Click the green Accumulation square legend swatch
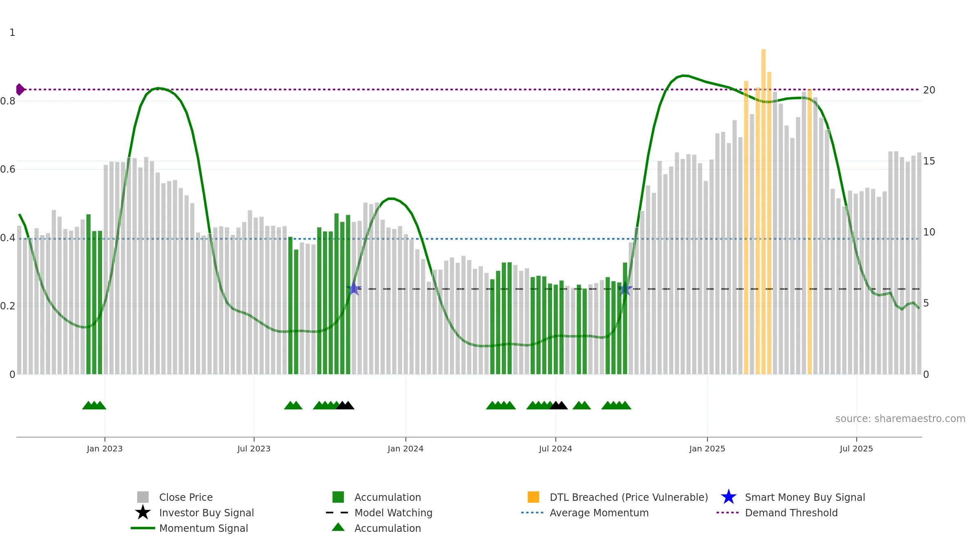This screenshot has width=980, height=551. point(338,497)
